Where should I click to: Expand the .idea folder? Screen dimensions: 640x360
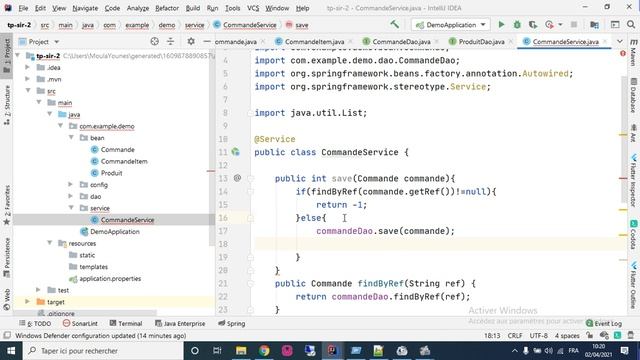(28, 67)
